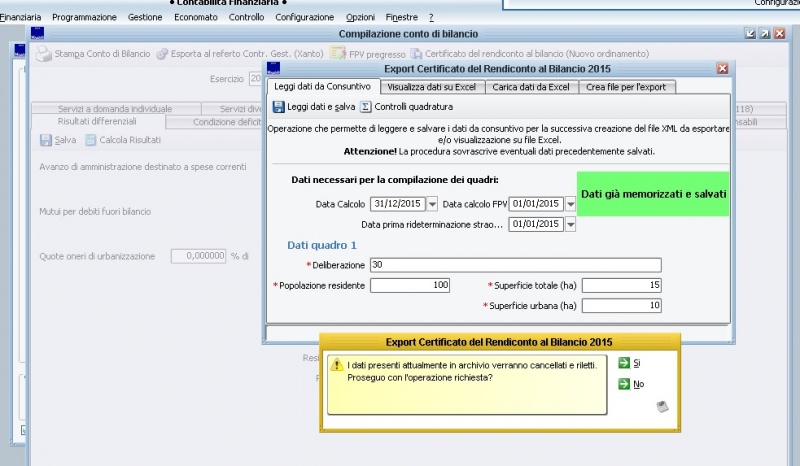The width and height of the screenshot is (800, 466).
Task: Open the Controllo menu
Action: 246,17
